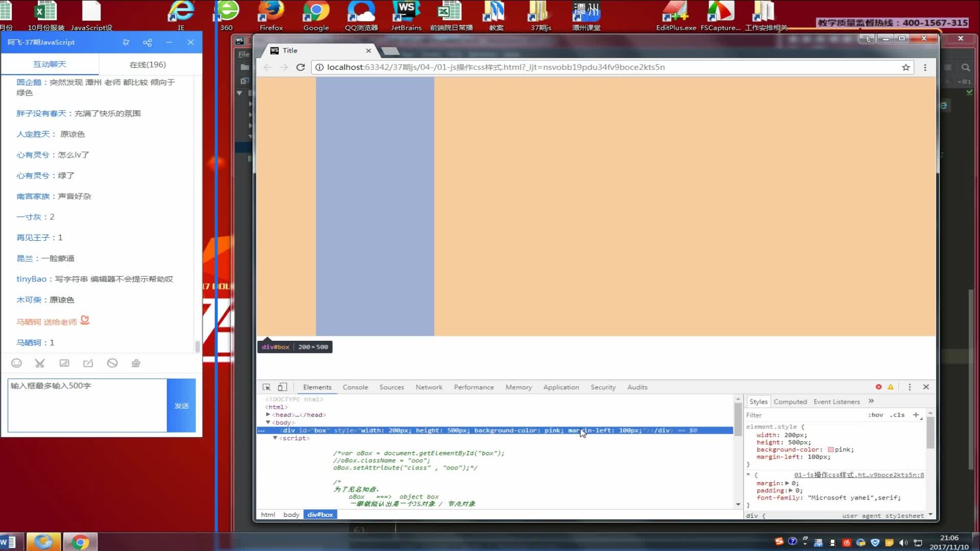Toggle the .cls class editor
The height and width of the screenshot is (551, 980).
pos(897,415)
